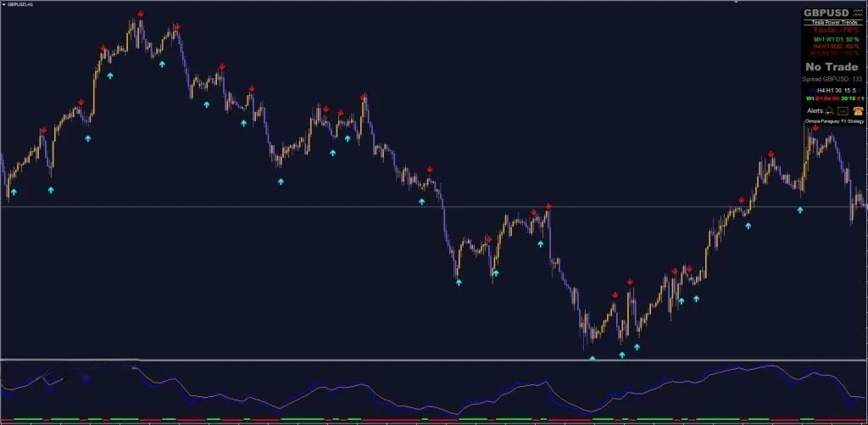Click the orange telephone alert icon

point(858,111)
